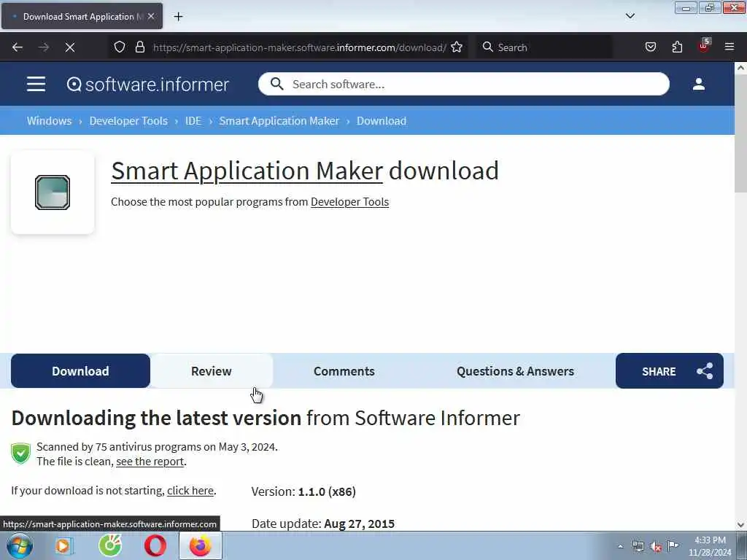Click the 'Date update: Aug 27, 2015' text

point(323,524)
